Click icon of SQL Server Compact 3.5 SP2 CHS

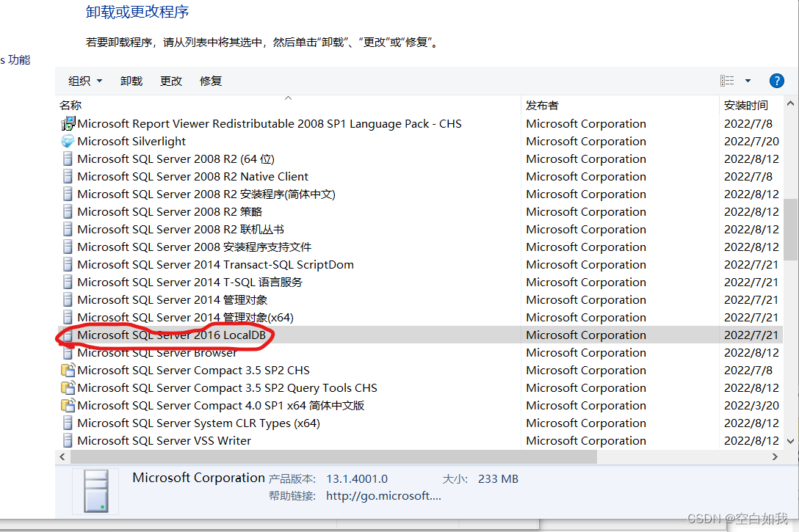point(68,370)
